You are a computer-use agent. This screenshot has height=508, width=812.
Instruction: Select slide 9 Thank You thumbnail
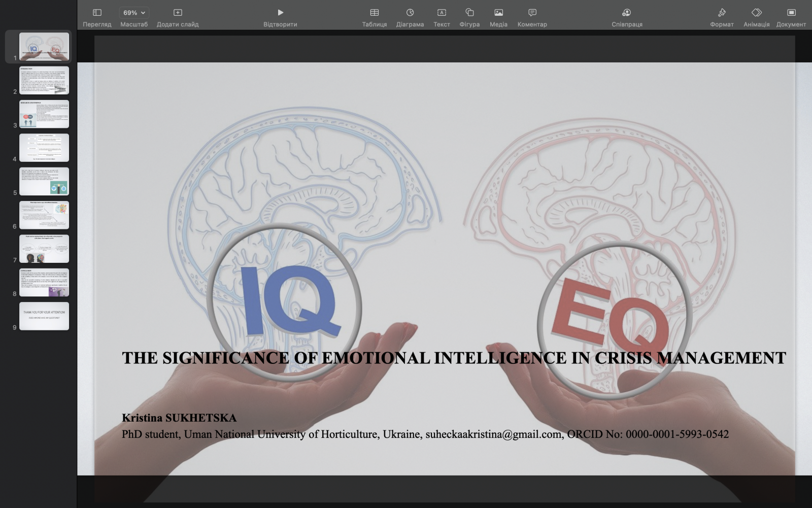coord(44,316)
